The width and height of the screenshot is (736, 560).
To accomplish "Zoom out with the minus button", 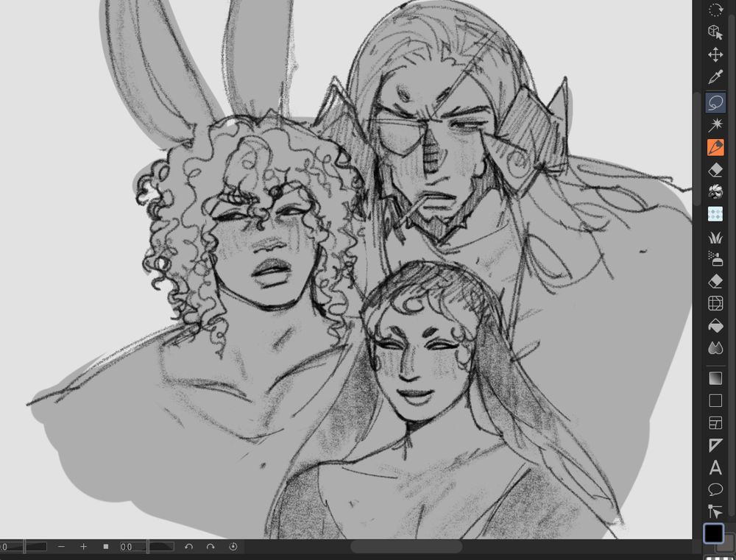I will 62,547.
